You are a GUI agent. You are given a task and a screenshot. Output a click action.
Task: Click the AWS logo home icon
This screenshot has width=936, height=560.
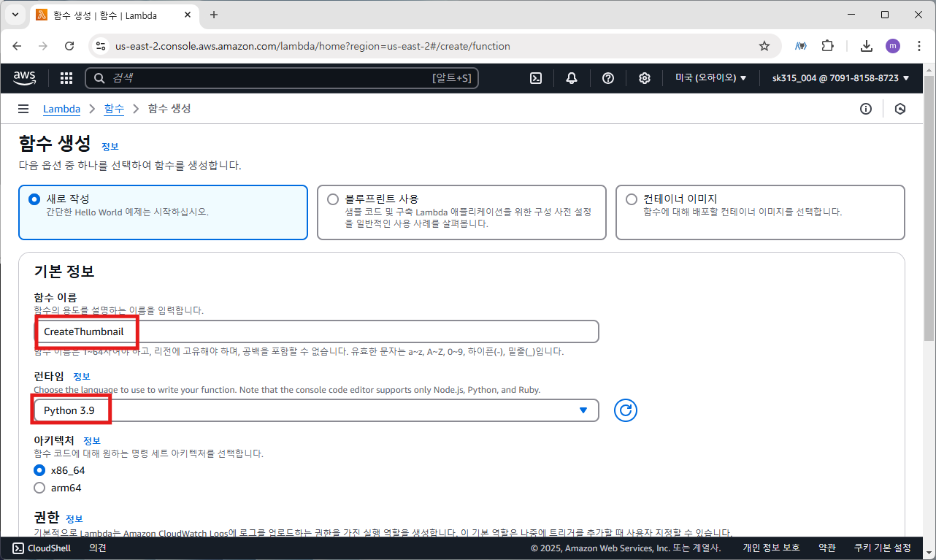point(25,77)
